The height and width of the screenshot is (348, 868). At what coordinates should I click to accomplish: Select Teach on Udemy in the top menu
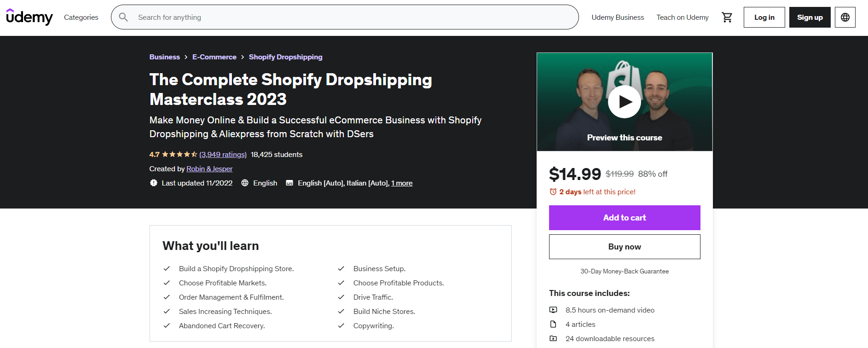point(682,17)
